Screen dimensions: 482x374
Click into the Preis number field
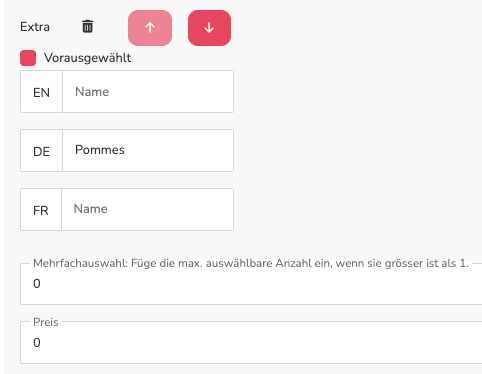251,343
